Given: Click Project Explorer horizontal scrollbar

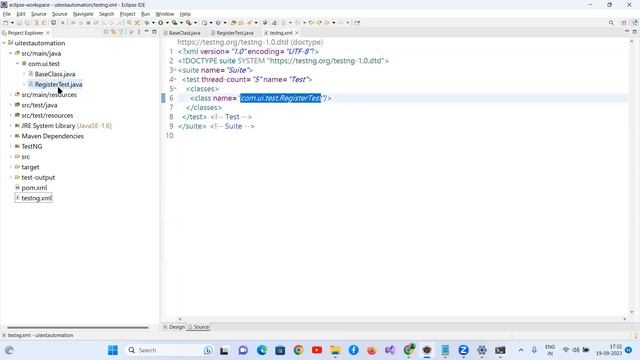Looking at the screenshot, I should (x=78, y=327).
